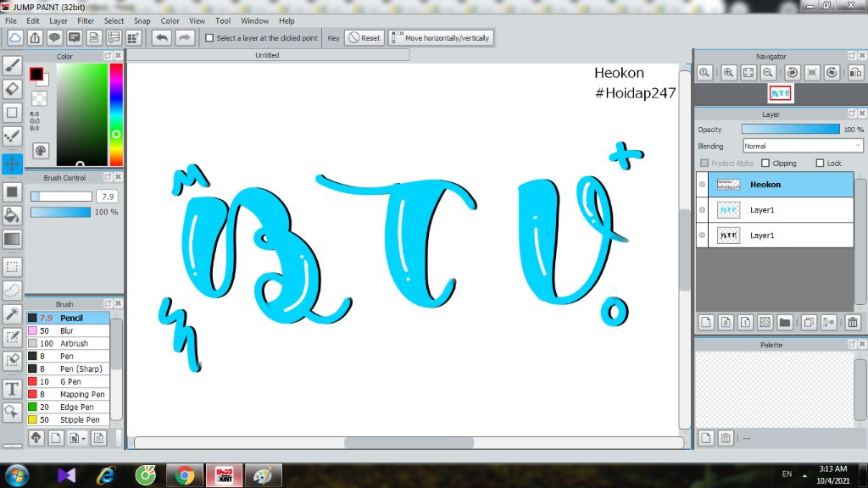868x488 pixels.
Task: Open the File menu
Action: 10,21
